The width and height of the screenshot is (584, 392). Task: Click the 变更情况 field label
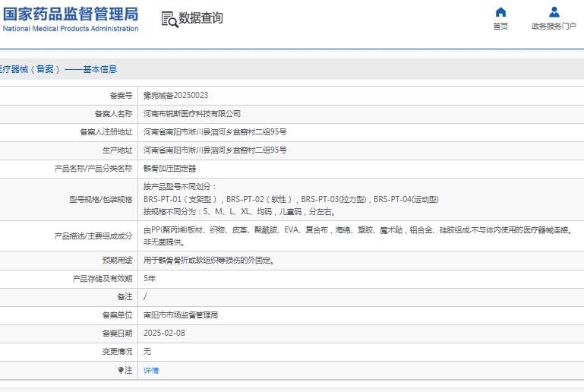(117, 352)
